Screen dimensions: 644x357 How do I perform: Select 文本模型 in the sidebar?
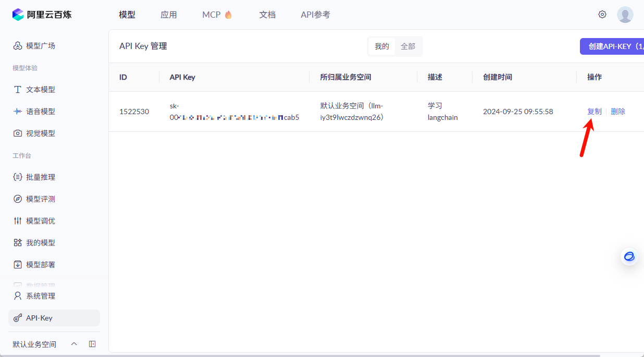(x=54, y=90)
